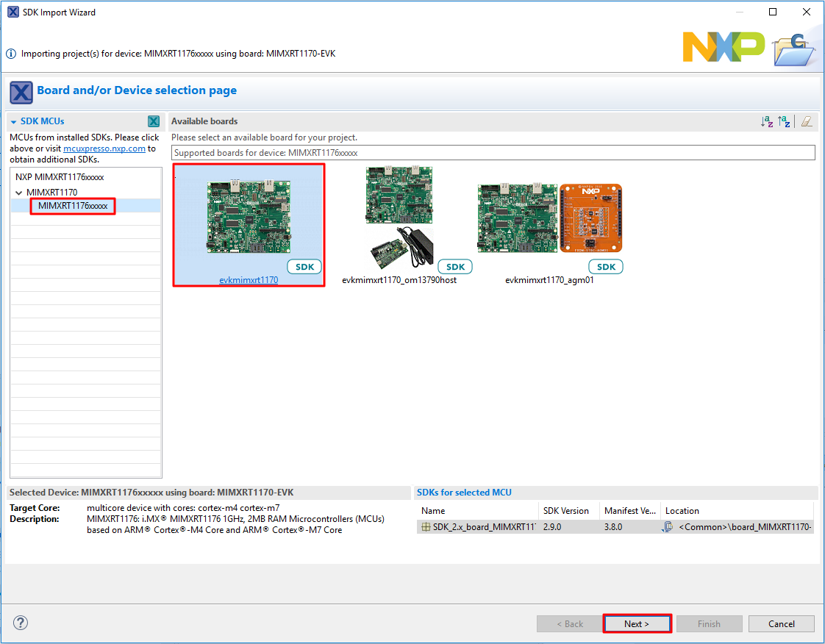Click the location icon beside <Common> path
This screenshot has width=825, height=644.
668,527
